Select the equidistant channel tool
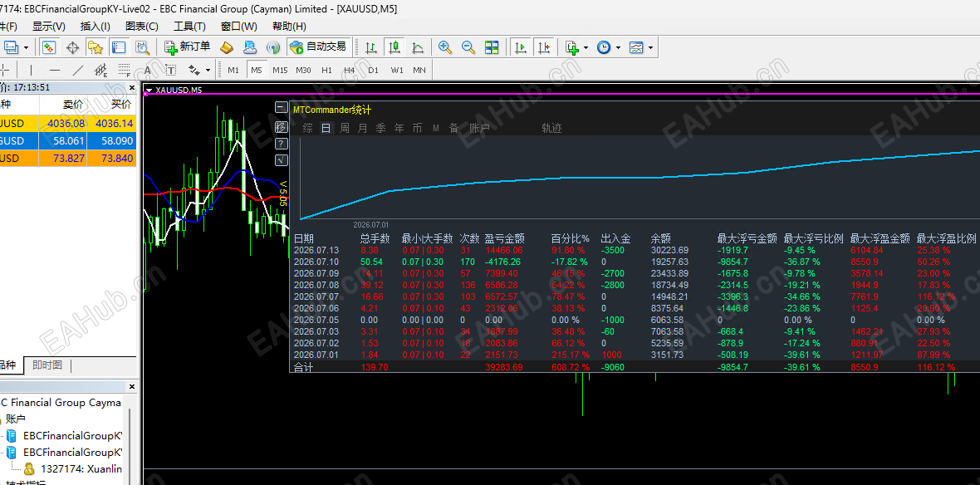Image resolution: width=980 pixels, height=485 pixels. pos(100,70)
